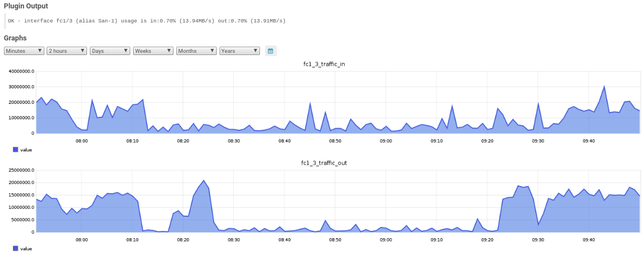
Task: Click 09:30 time label on traffic_out axis
Action: 538,239
